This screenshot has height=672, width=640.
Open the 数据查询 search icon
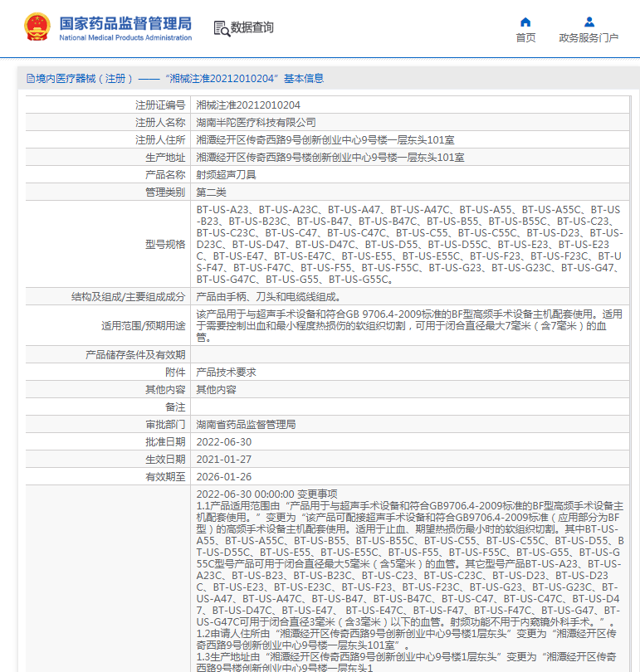pos(222,28)
